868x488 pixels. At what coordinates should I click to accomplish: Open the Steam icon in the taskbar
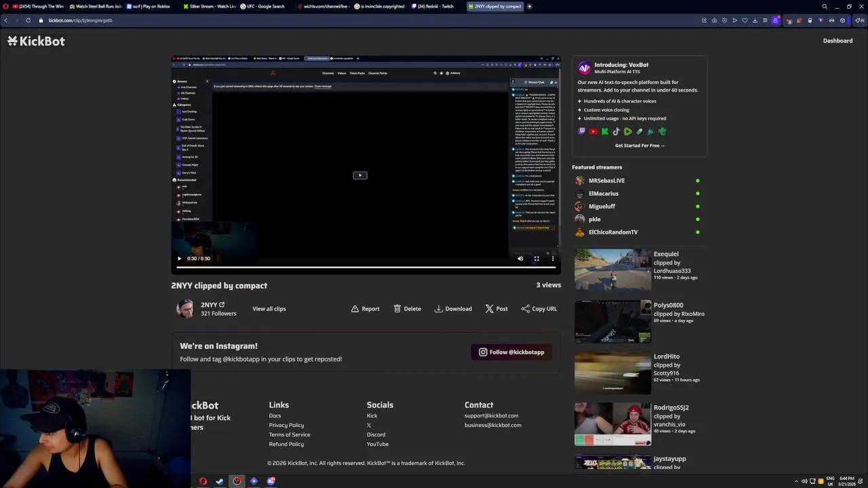(x=220, y=481)
